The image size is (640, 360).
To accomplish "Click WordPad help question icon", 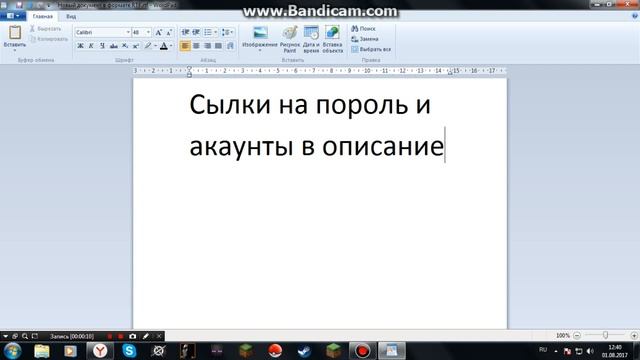I will pyautogui.click(x=635, y=16).
